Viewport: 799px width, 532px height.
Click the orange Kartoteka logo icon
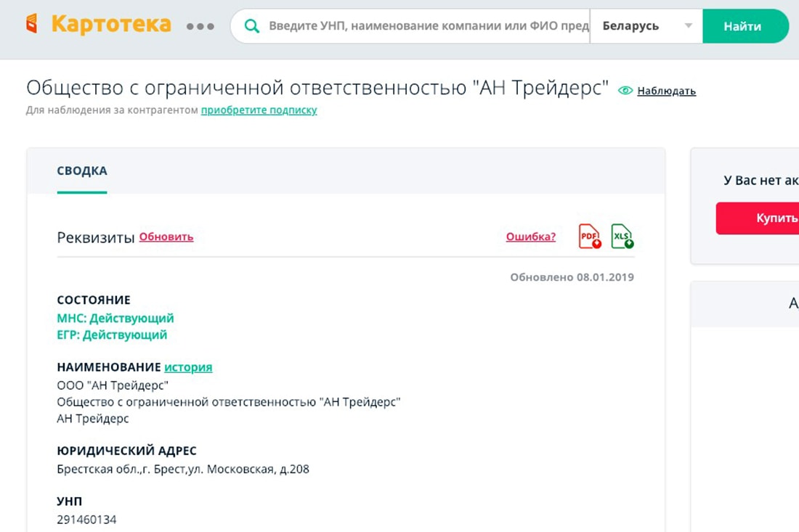point(31,25)
